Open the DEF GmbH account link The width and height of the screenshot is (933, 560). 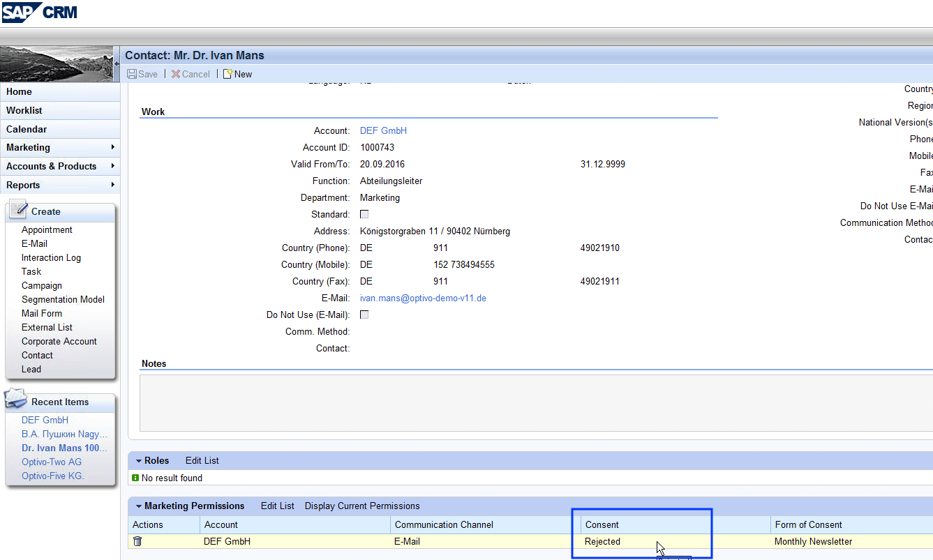(383, 130)
